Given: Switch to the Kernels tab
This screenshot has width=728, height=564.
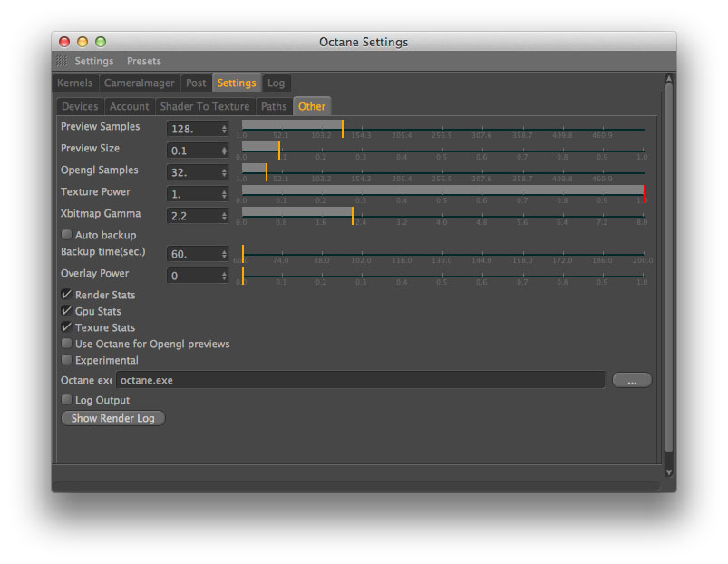Looking at the screenshot, I should click(74, 83).
